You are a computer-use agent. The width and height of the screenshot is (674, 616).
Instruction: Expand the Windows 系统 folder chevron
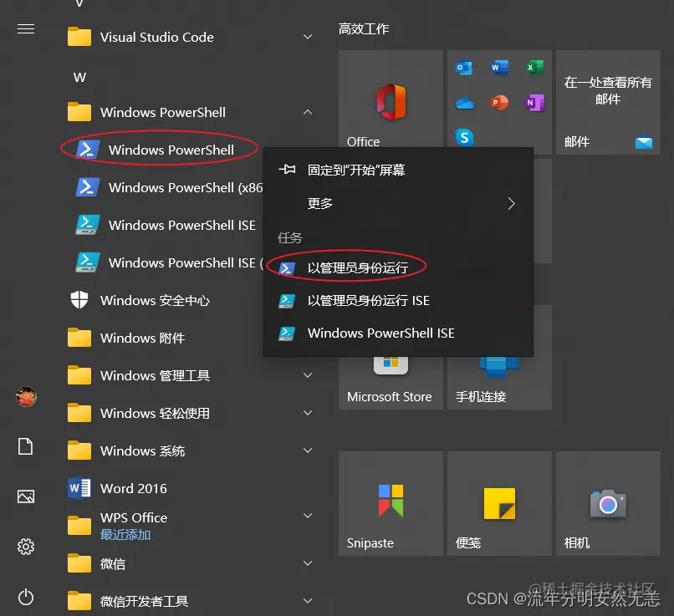308,451
